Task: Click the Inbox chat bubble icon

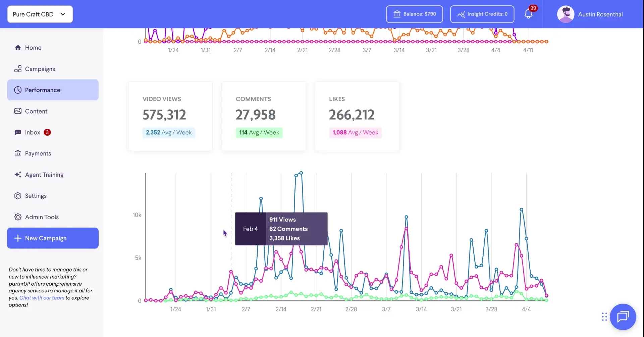Action: (x=18, y=132)
